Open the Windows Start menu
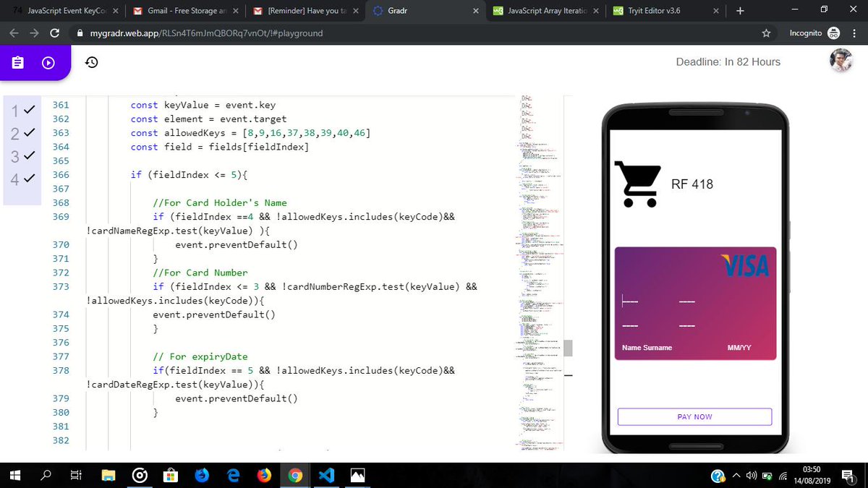Image resolution: width=868 pixels, height=488 pixels. pos(15,475)
